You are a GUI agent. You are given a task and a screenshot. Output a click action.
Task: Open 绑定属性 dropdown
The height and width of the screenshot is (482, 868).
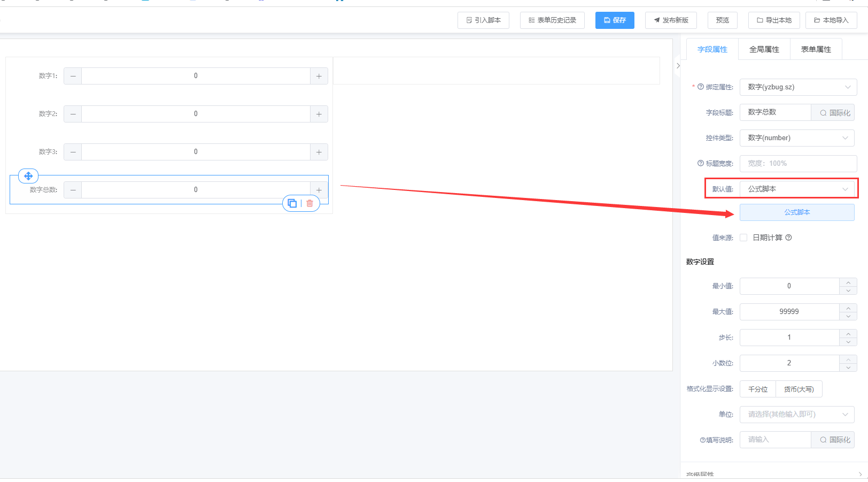click(798, 87)
